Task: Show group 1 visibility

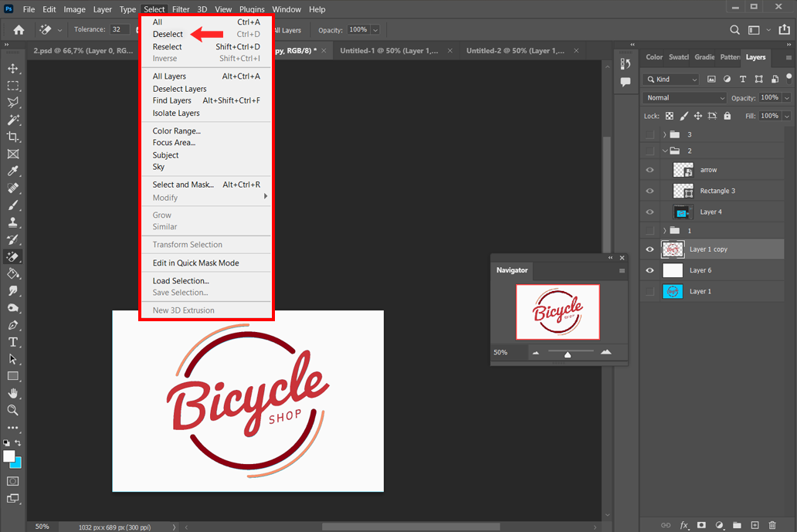Action: 649,231
